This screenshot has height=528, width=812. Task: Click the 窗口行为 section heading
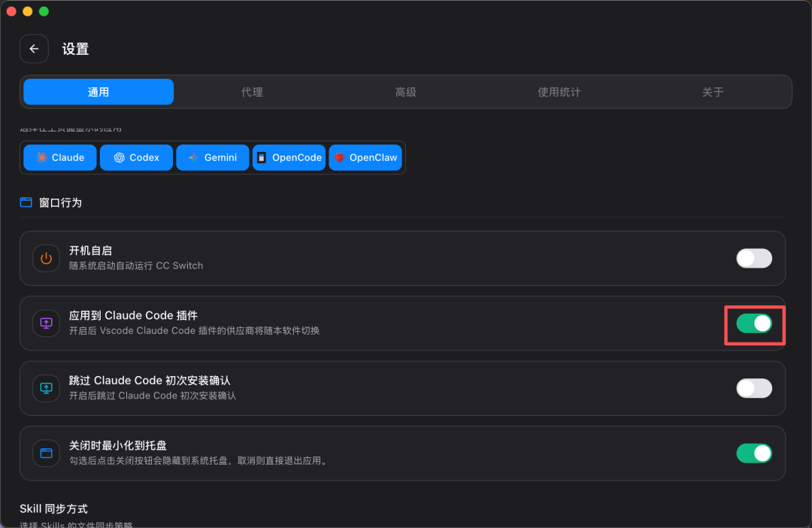61,202
